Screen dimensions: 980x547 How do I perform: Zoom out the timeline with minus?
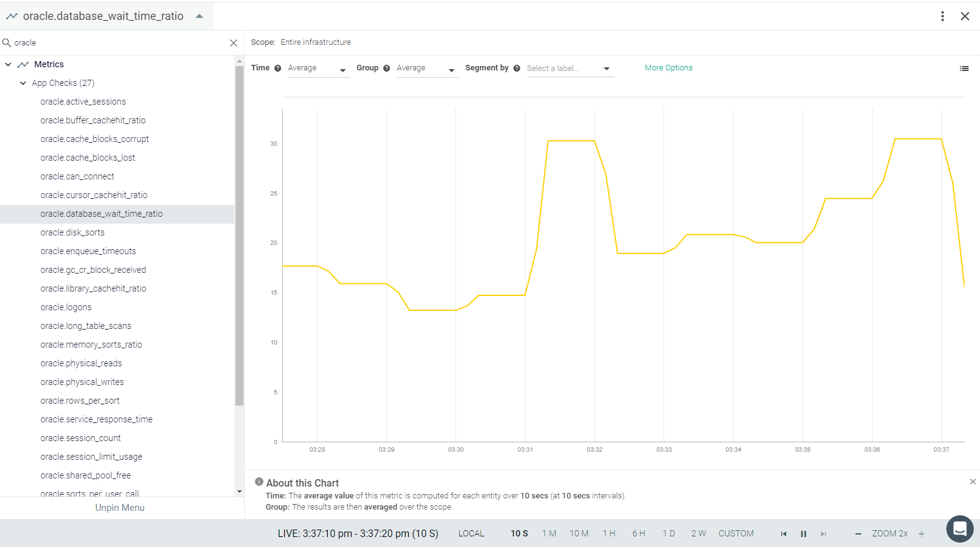coord(859,534)
